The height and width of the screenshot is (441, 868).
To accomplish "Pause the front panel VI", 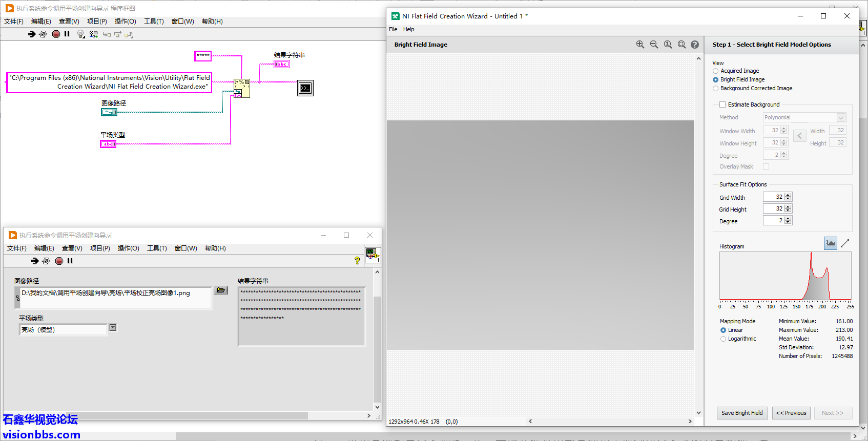I will (x=70, y=261).
